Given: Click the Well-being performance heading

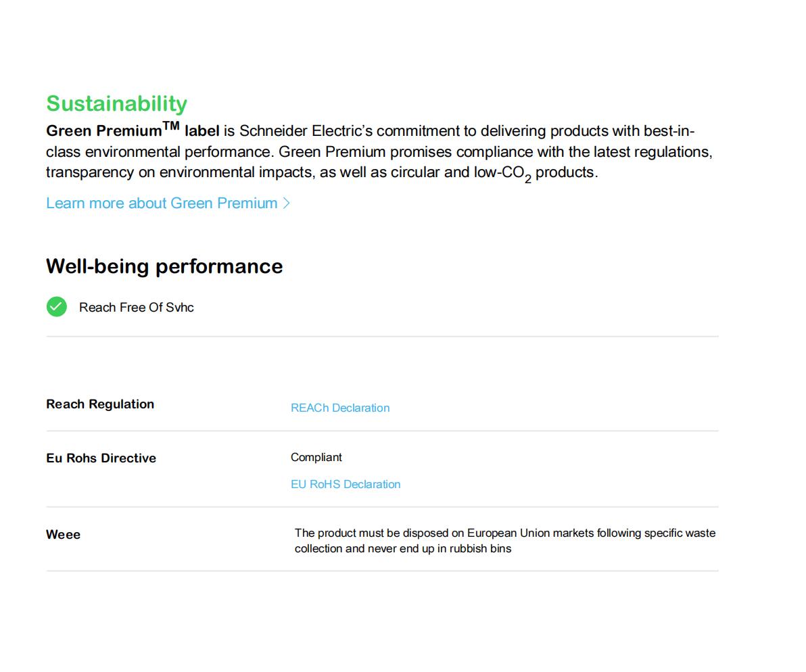Looking at the screenshot, I should click(164, 266).
